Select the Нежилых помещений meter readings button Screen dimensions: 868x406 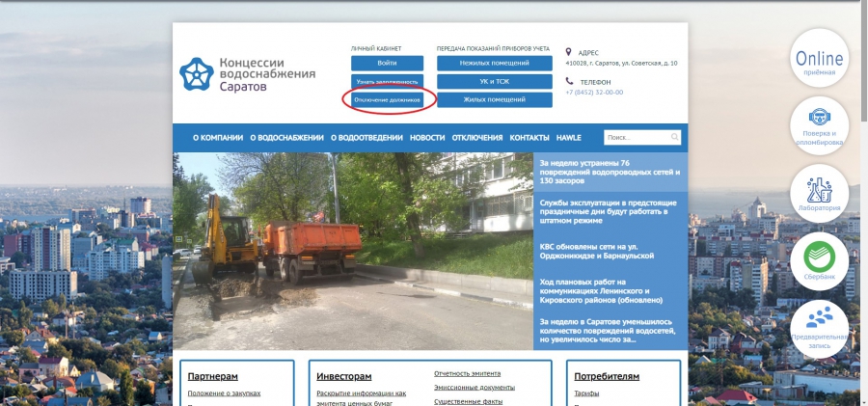point(494,63)
